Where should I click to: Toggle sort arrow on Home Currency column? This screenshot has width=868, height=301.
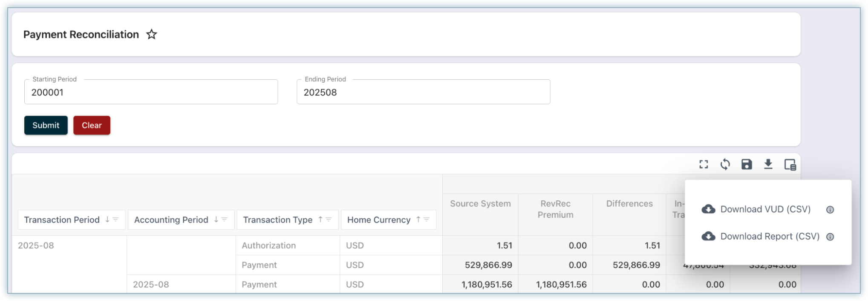click(418, 220)
